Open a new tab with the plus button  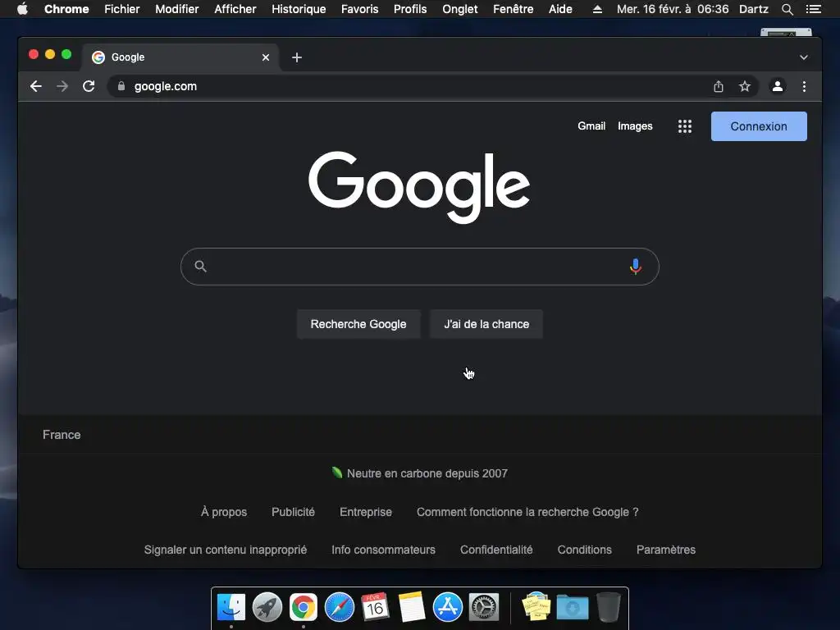[297, 57]
